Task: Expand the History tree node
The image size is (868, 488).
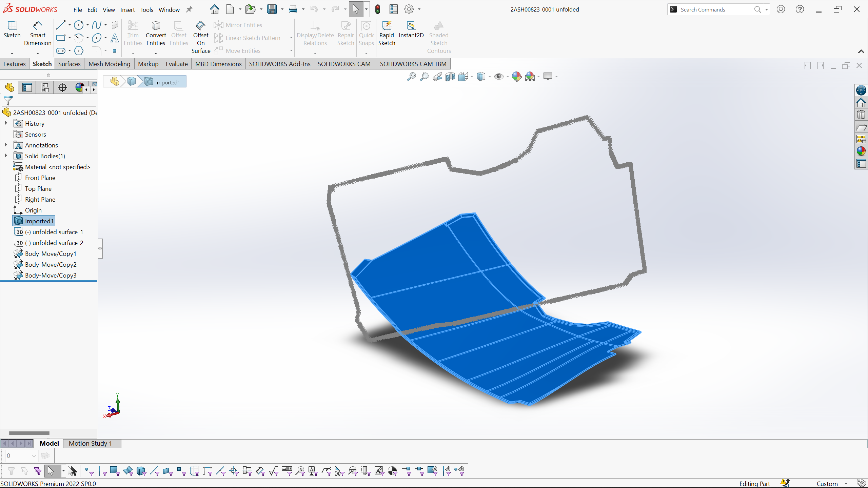Action: coord(6,123)
